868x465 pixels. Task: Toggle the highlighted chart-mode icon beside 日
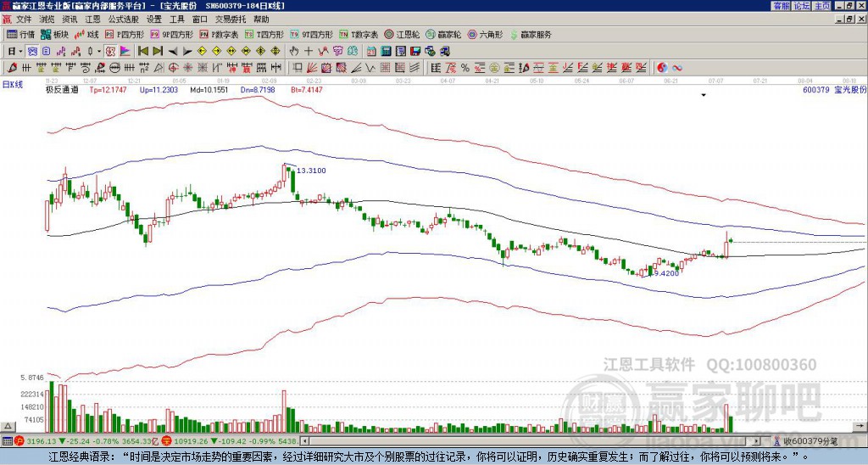pyautogui.click(x=33, y=52)
